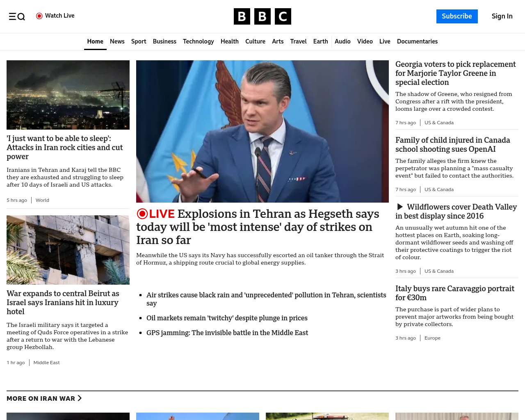Screen dimensions: 525x420
Task: Open the News tab
Action: click(x=117, y=41)
